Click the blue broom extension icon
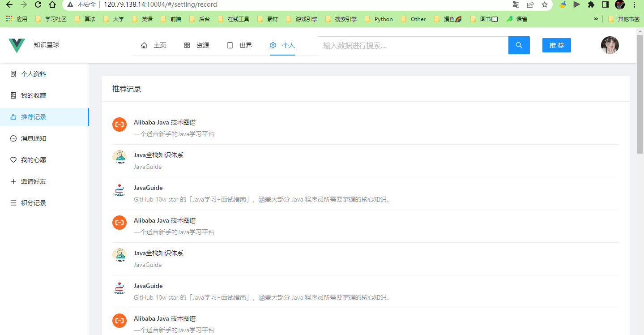The width and height of the screenshot is (644, 335). pos(563,4)
